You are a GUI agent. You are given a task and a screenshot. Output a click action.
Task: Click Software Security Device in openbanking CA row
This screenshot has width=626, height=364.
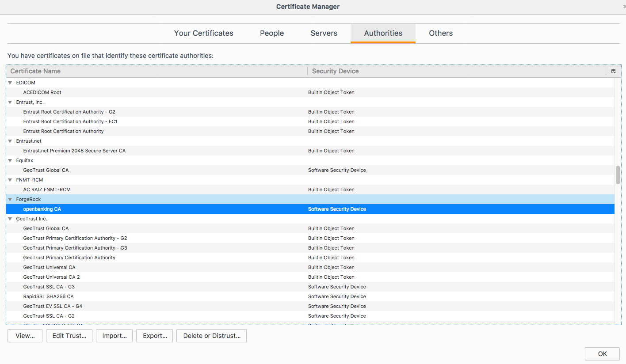(337, 209)
